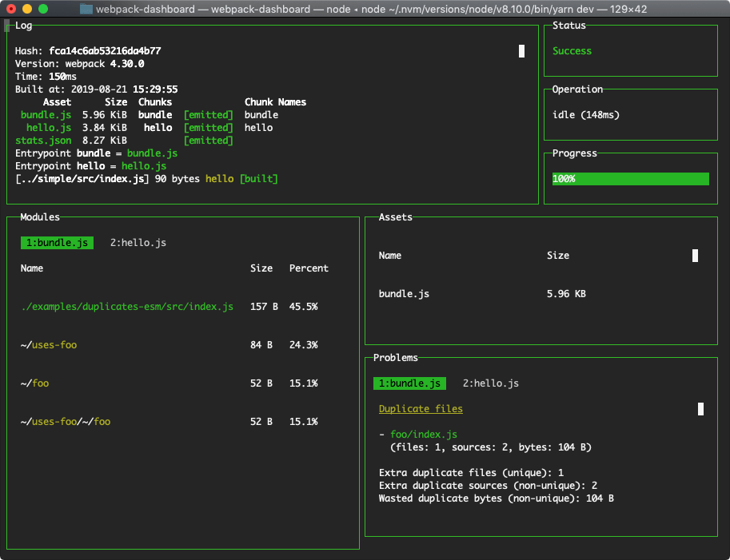Viewport: 730px width, 560px height.
Task: Click the ~/uses-foo module entry
Action: click(49, 344)
